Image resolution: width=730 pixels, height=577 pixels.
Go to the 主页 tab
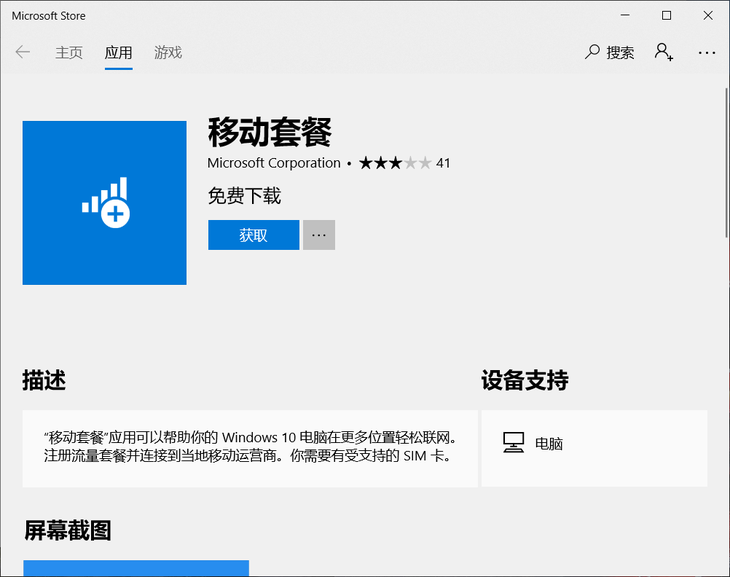pos(69,52)
